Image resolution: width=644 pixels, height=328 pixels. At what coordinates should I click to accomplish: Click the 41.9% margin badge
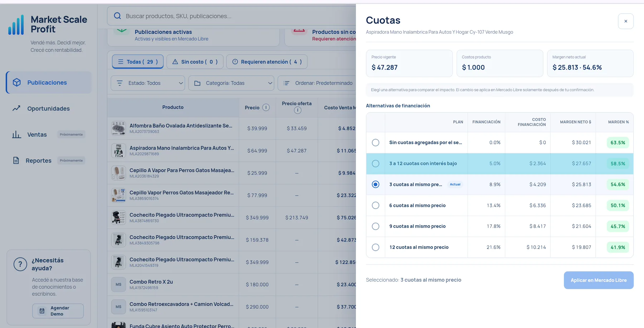(618, 247)
